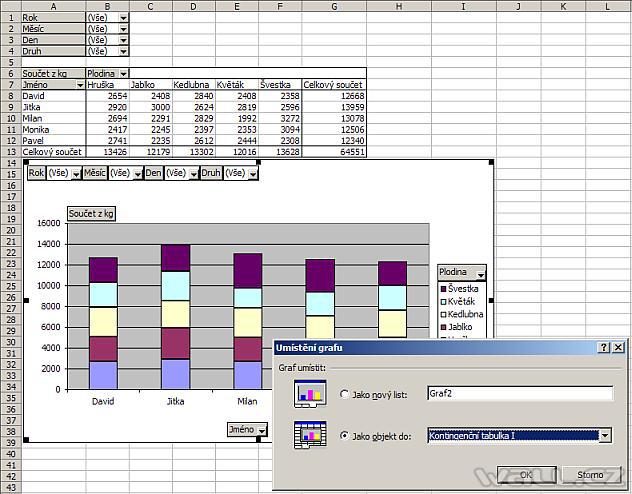Click the Graf2 sheet name input field
Image resolution: width=632 pixels, height=494 pixels.
520,393
